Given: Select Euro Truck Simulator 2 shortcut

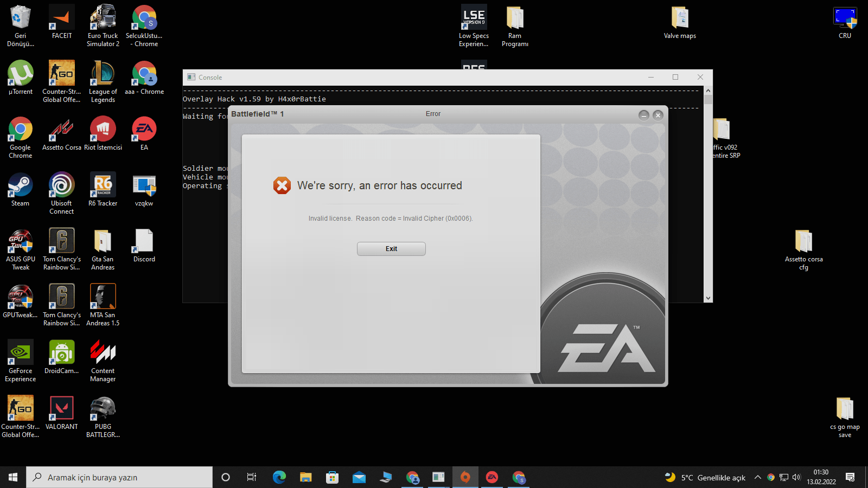Looking at the screenshot, I should coord(103,25).
